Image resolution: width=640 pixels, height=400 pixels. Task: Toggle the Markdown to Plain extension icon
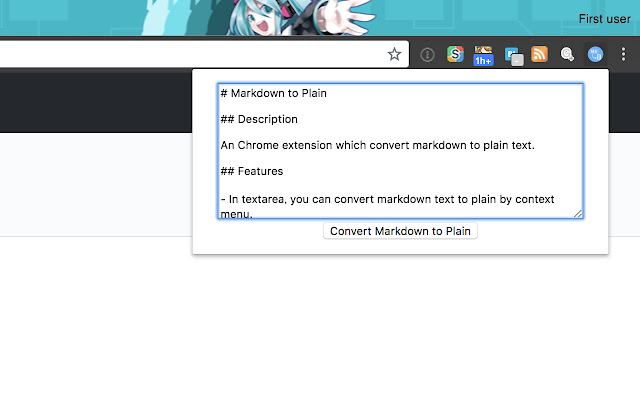595,54
